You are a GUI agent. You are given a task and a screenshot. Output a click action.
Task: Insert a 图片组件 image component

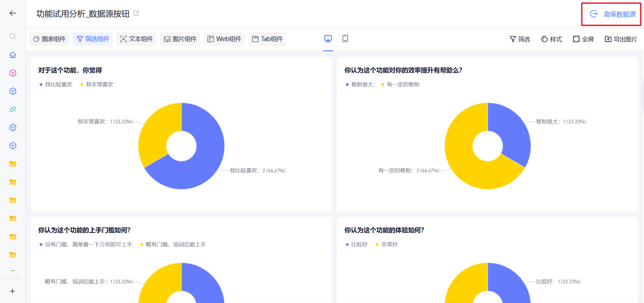180,39
